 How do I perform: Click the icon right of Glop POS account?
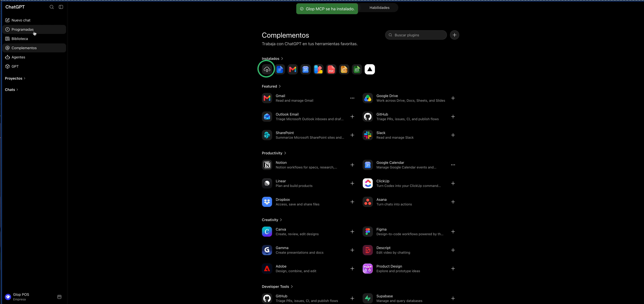[x=59, y=297]
